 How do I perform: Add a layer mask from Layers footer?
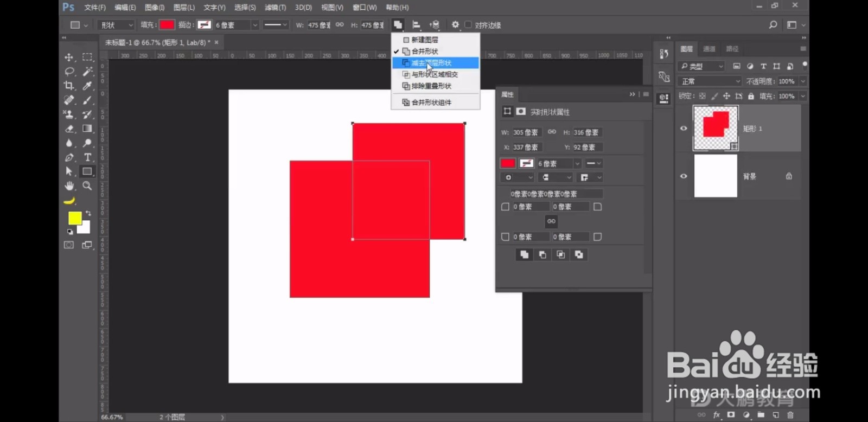pos(731,415)
